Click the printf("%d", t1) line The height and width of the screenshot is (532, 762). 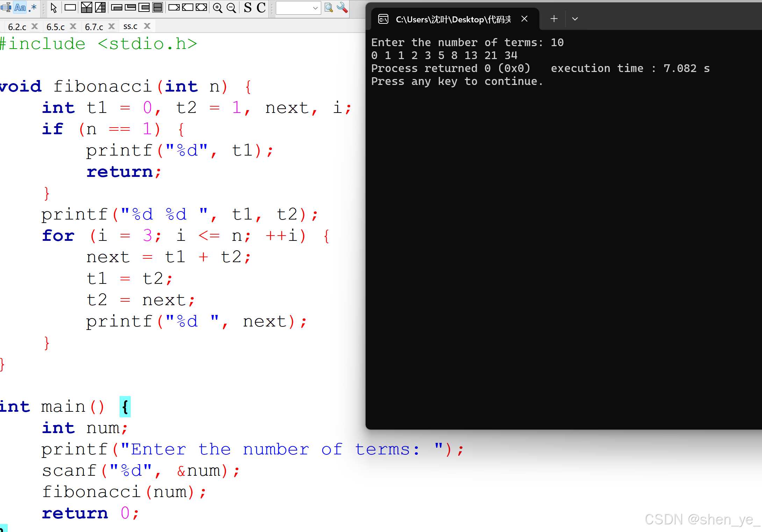coord(180,151)
